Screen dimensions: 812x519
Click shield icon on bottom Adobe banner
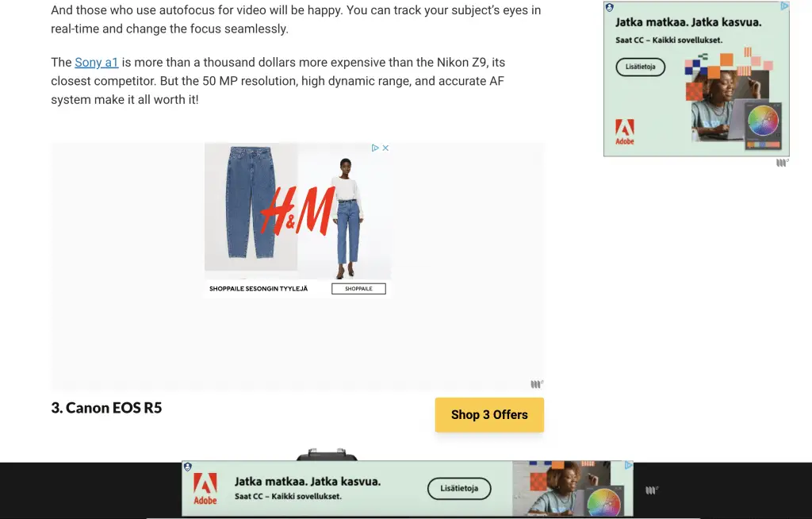[187, 467]
